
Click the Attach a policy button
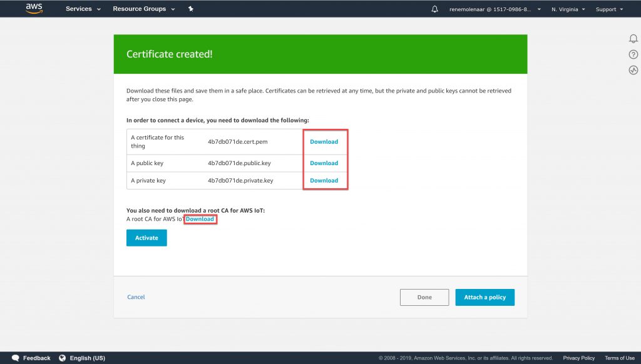pos(485,297)
